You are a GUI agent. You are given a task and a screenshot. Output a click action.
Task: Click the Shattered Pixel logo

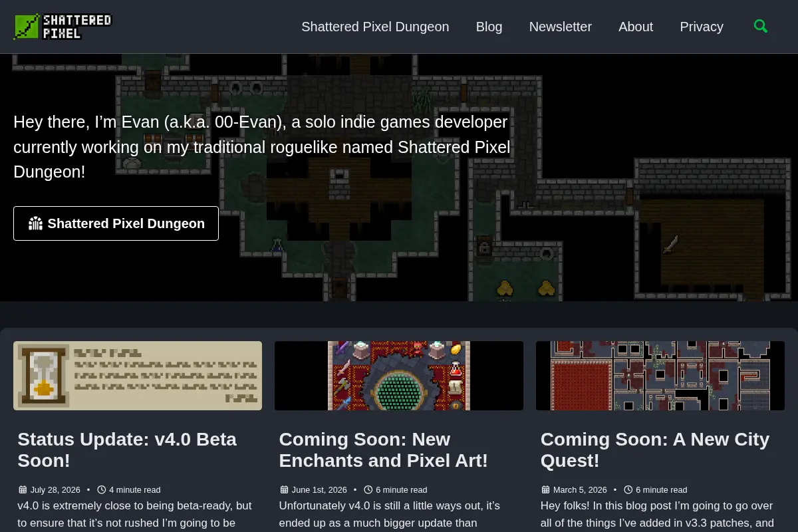click(x=63, y=27)
